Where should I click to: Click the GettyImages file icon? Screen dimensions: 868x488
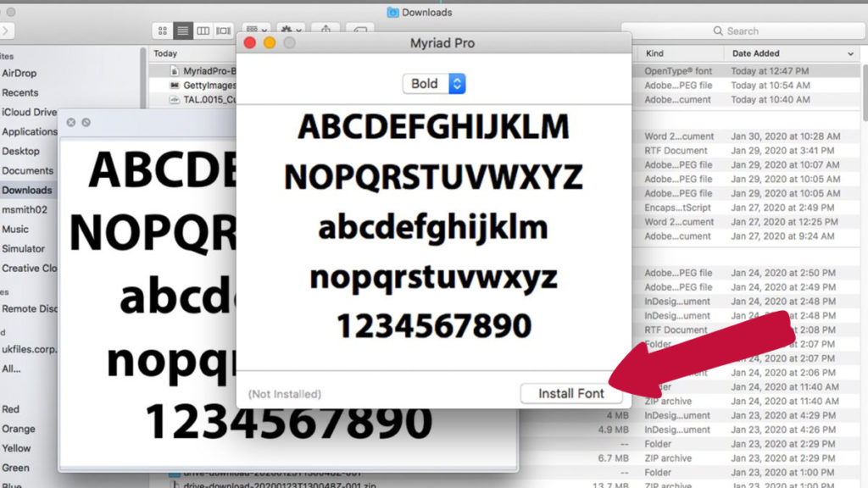pos(175,86)
